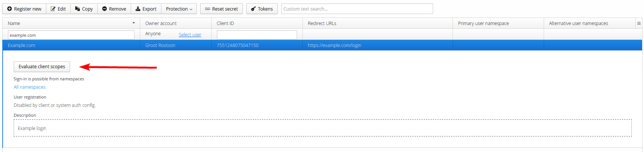Open the All namespaces link

[30, 87]
